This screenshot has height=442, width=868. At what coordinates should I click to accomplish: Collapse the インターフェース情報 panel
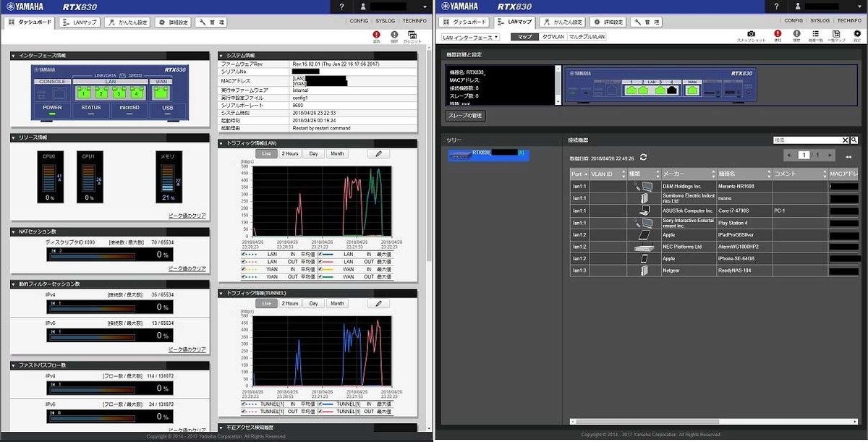pos(14,55)
